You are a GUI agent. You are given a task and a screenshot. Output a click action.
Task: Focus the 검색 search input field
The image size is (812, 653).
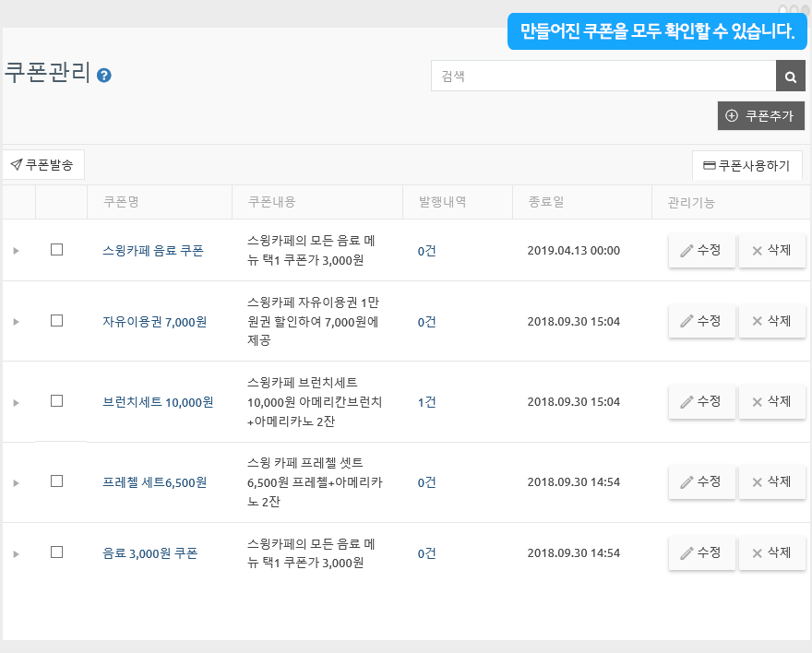(x=603, y=77)
